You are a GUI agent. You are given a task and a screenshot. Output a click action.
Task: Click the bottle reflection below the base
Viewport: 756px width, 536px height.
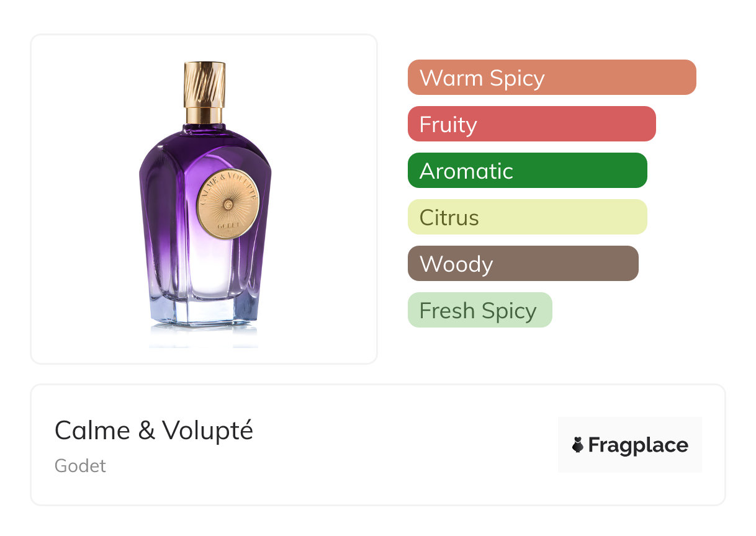[x=204, y=337]
